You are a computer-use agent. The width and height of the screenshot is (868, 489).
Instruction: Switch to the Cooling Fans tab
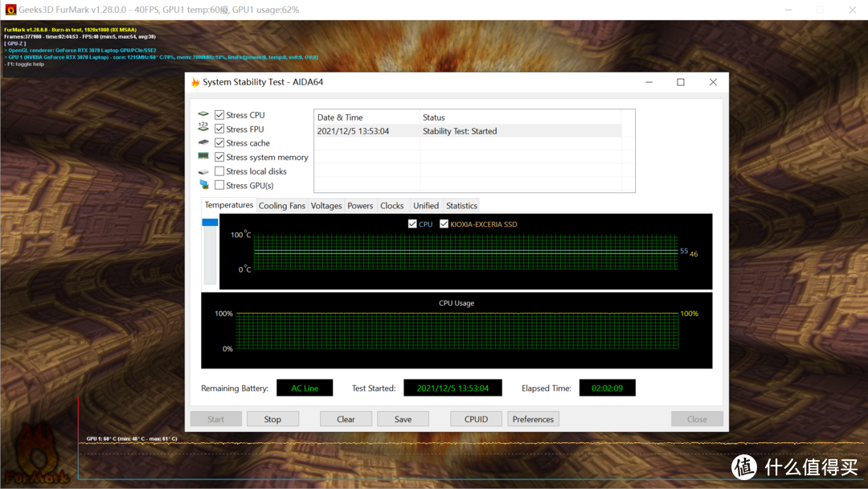click(x=281, y=206)
